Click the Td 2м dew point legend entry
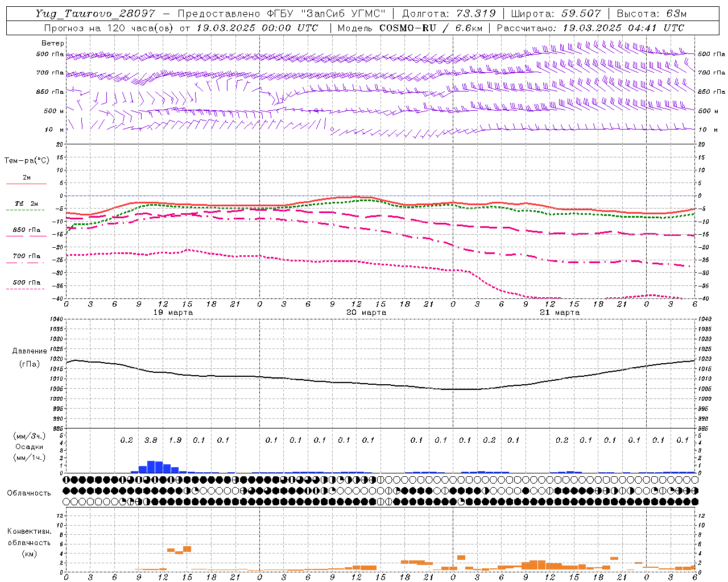728x582 pixels. (26, 203)
